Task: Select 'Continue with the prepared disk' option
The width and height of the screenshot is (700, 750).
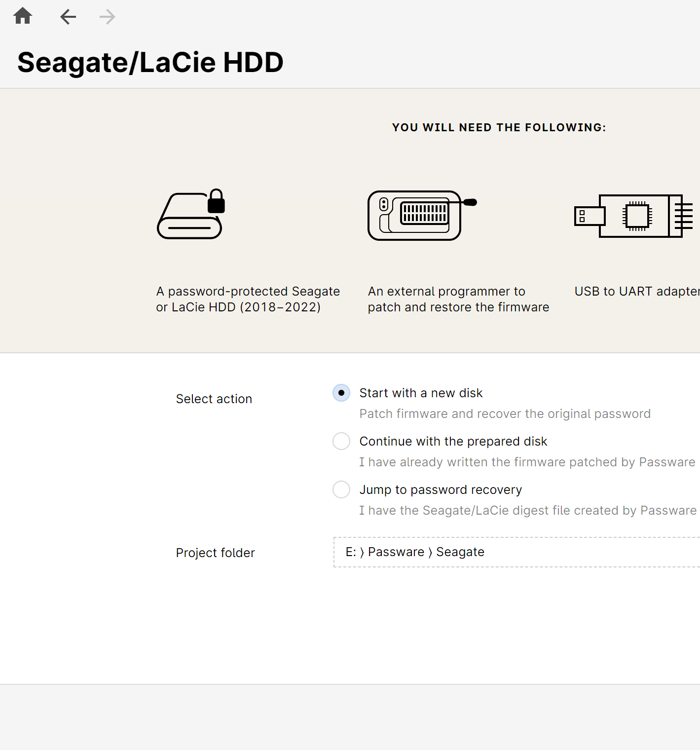Action: (341, 441)
